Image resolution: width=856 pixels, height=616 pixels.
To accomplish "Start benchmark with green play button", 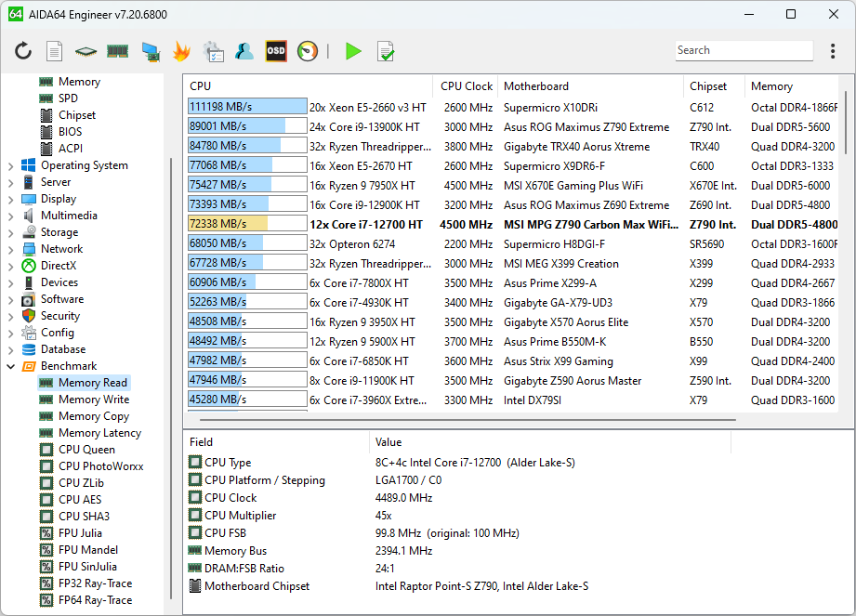I will (353, 51).
